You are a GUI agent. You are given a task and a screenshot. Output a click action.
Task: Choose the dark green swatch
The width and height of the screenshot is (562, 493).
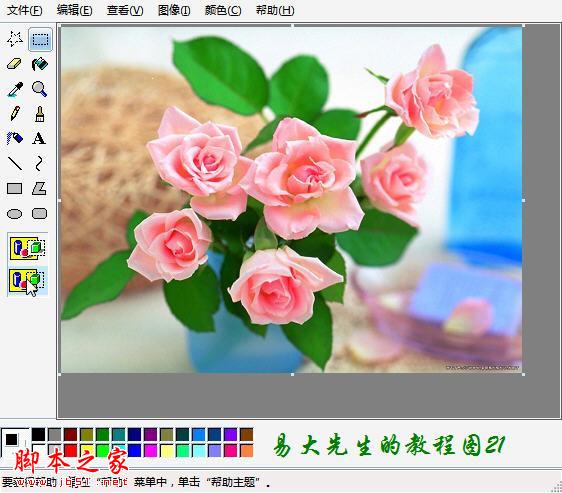[103, 435]
